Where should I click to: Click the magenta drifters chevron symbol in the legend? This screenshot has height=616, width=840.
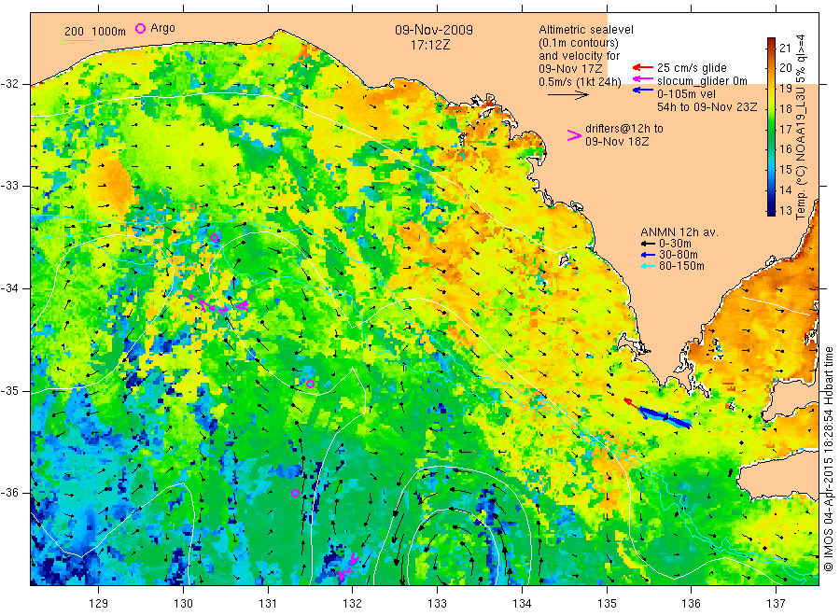click(574, 135)
